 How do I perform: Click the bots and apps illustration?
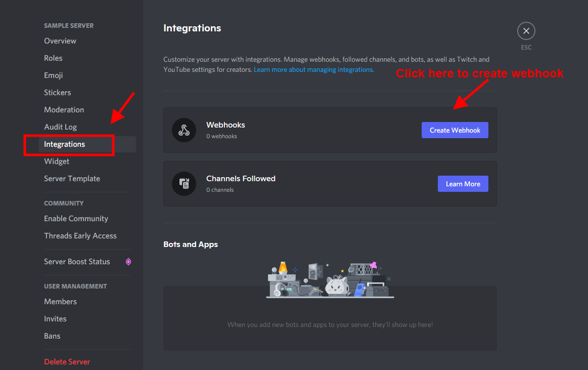(330, 280)
